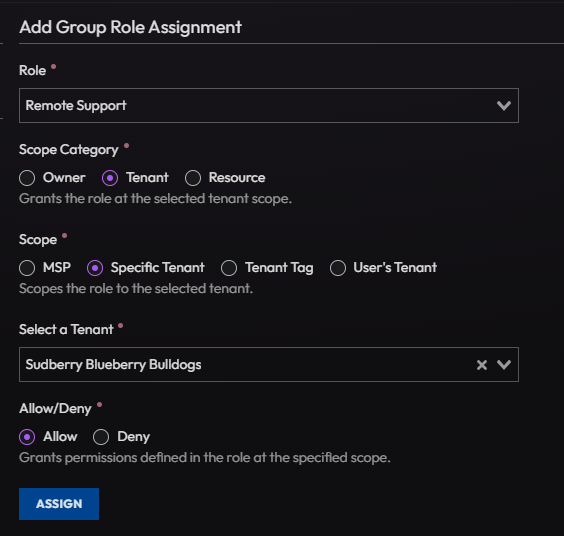Viewport: 564px width, 536px height.
Task: Click the Select a Tenant label
Action: (x=66, y=330)
